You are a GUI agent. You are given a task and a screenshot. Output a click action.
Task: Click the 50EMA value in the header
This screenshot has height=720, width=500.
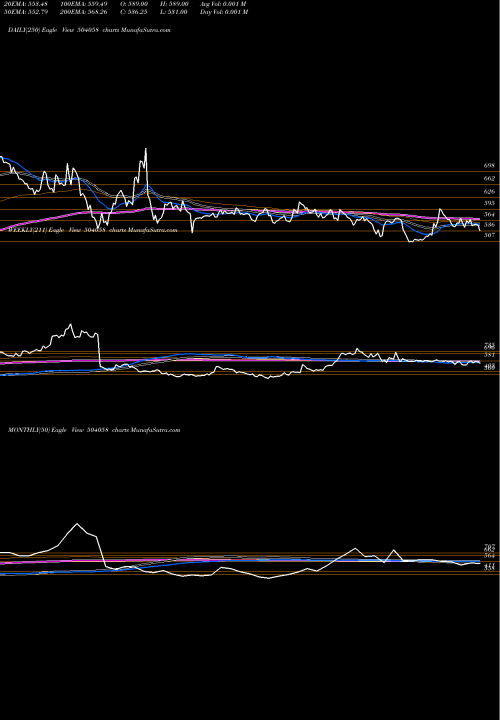[x=25, y=12]
